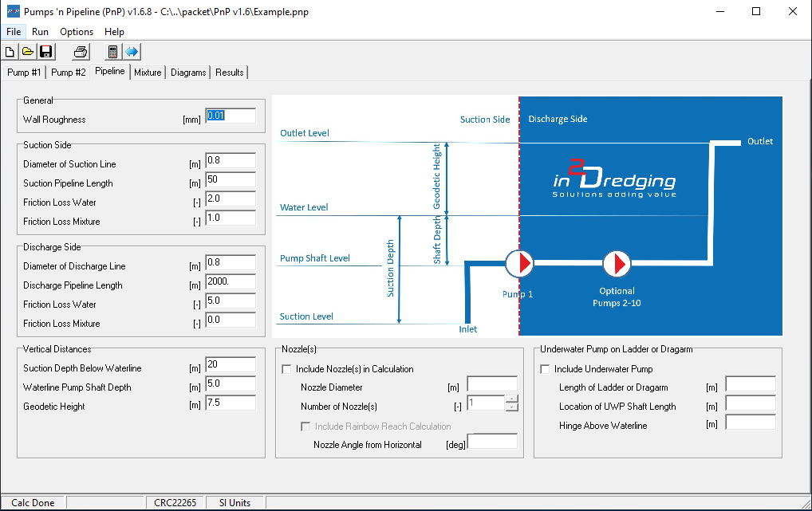Open an existing PnP file
The width and height of the screenshot is (812, 511).
point(28,51)
